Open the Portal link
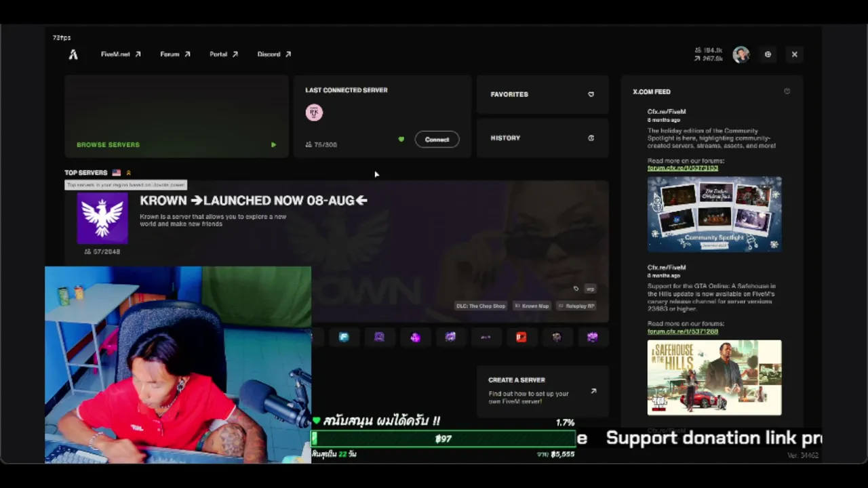 pos(224,54)
